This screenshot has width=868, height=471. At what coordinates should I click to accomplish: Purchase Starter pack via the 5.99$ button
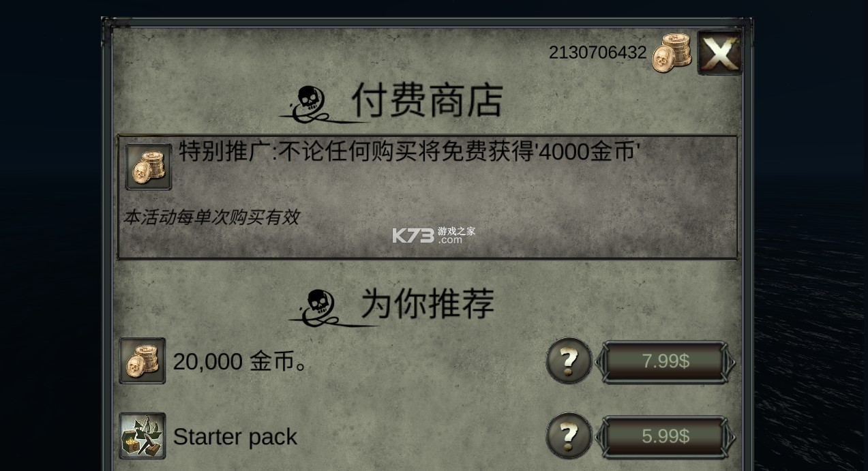665,436
